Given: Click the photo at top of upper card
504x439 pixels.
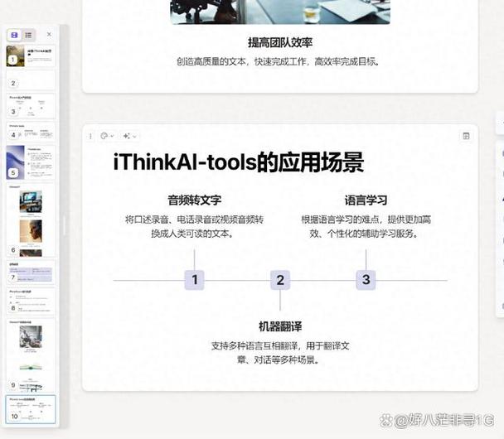Looking at the screenshot, I should (280, 12).
